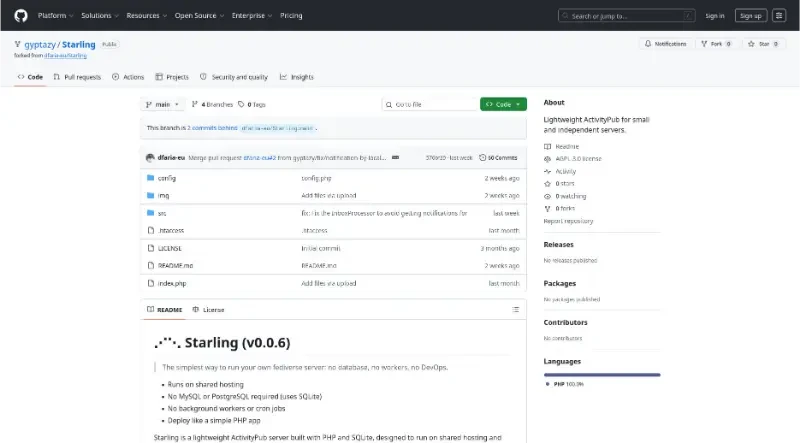Open the GitHub home logo
This screenshot has width=800, height=443.
(21, 16)
